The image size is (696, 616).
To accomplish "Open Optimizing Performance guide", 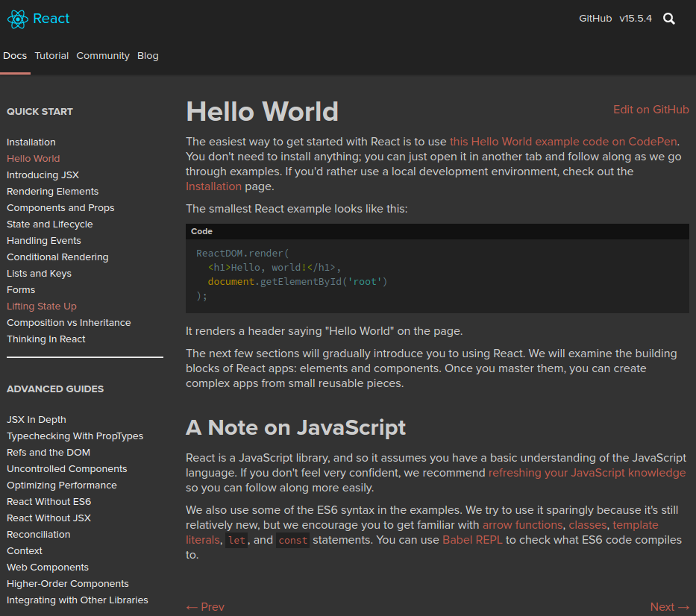I will pyautogui.click(x=62, y=485).
